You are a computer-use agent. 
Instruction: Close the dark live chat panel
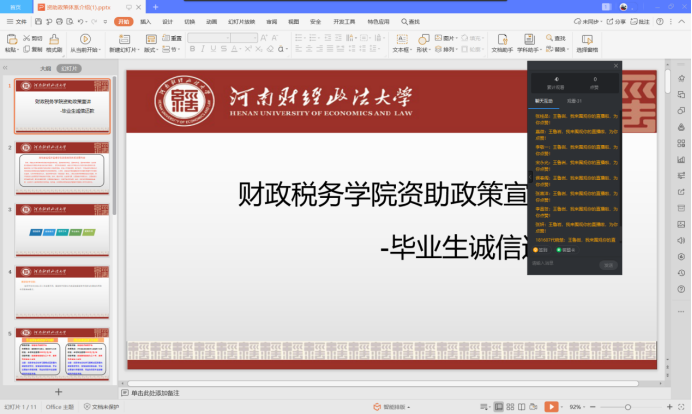(616, 67)
